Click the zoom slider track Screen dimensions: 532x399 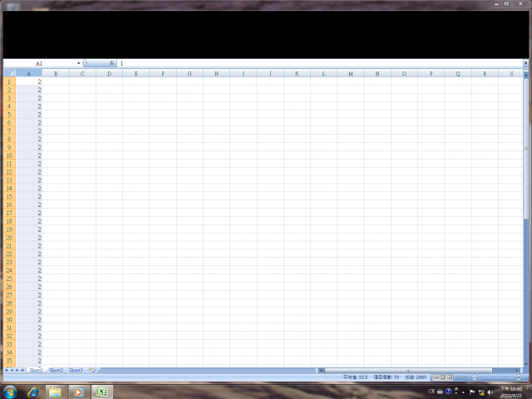496,377
